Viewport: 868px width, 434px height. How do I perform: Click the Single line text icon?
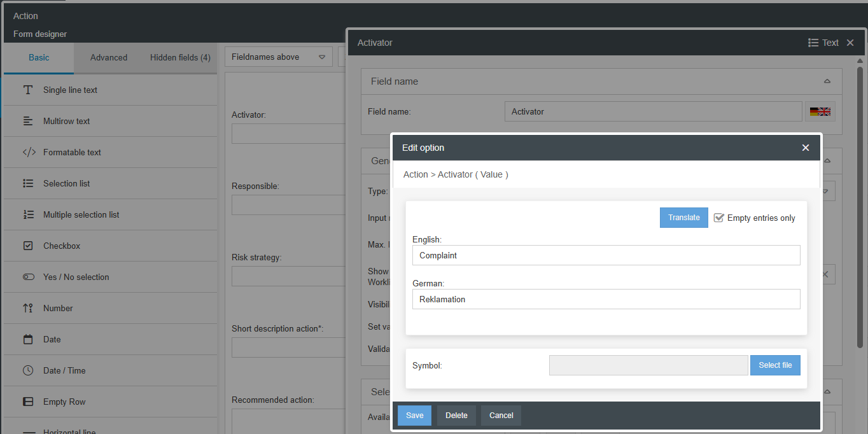(x=28, y=90)
